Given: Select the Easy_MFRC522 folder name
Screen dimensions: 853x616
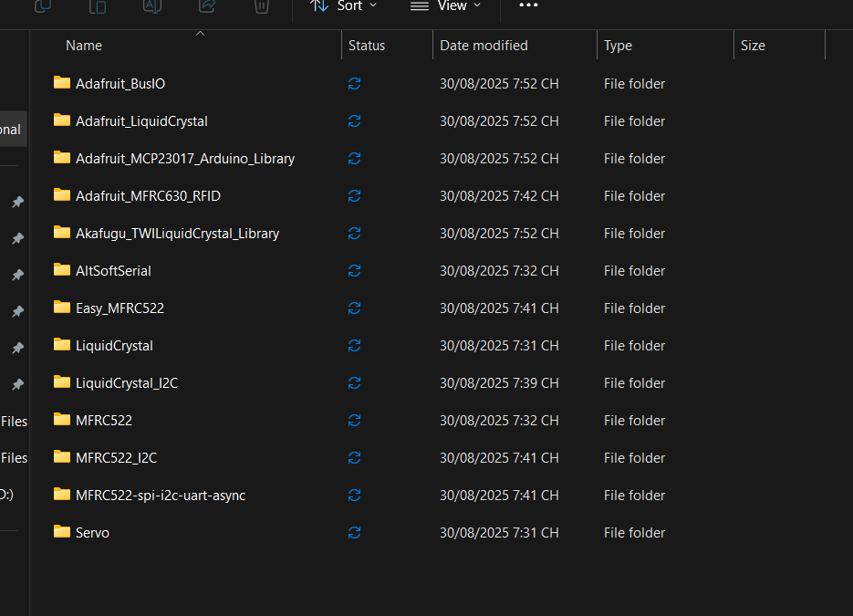Looking at the screenshot, I should pos(120,308).
